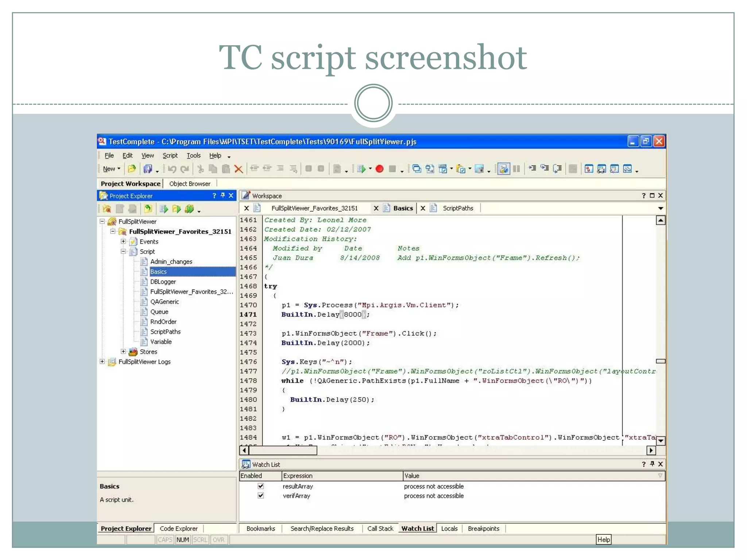Pin the Project Explorer panel
The width and height of the screenshot is (747, 560).
tap(222, 195)
